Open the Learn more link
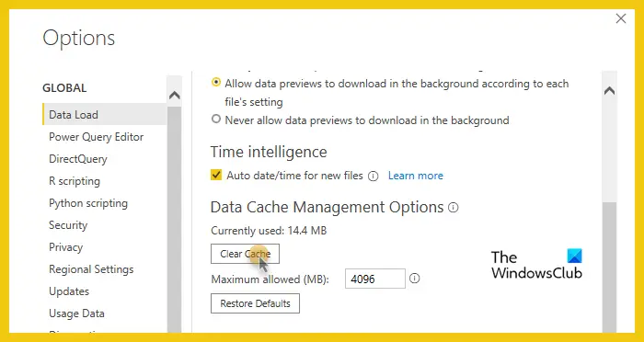 coord(416,176)
